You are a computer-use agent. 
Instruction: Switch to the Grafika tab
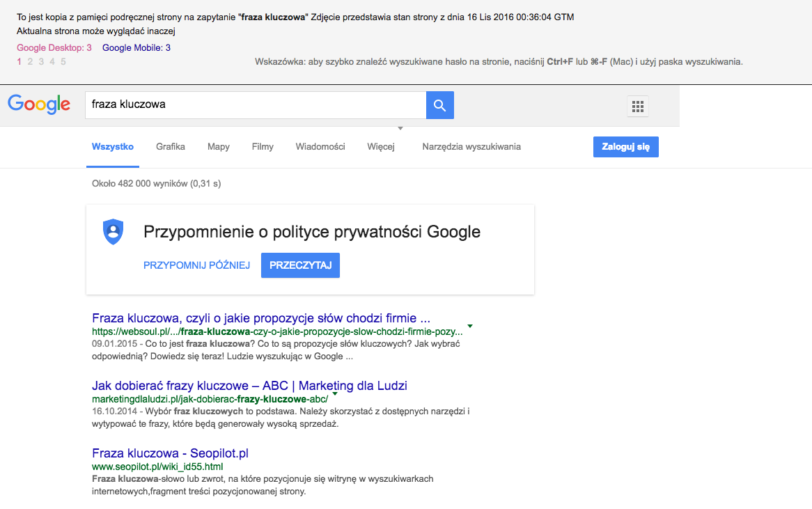(171, 147)
